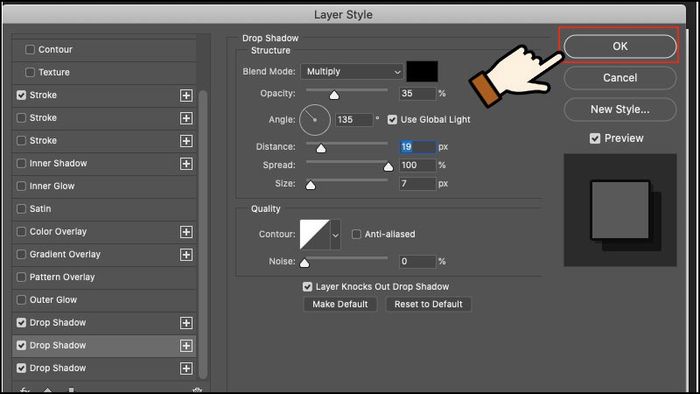Viewport: 700px width, 394px height.
Task: Enable the Inner Glow checkbox
Action: tap(21, 186)
